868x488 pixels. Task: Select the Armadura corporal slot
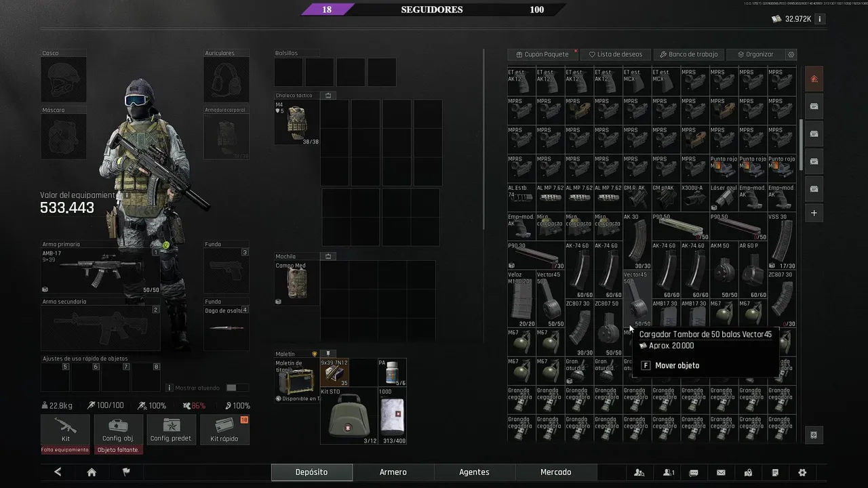point(226,136)
